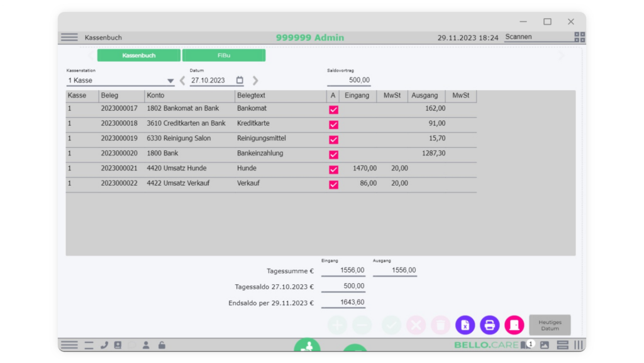
Task: Click the Eingang column header
Action: click(x=357, y=95)
